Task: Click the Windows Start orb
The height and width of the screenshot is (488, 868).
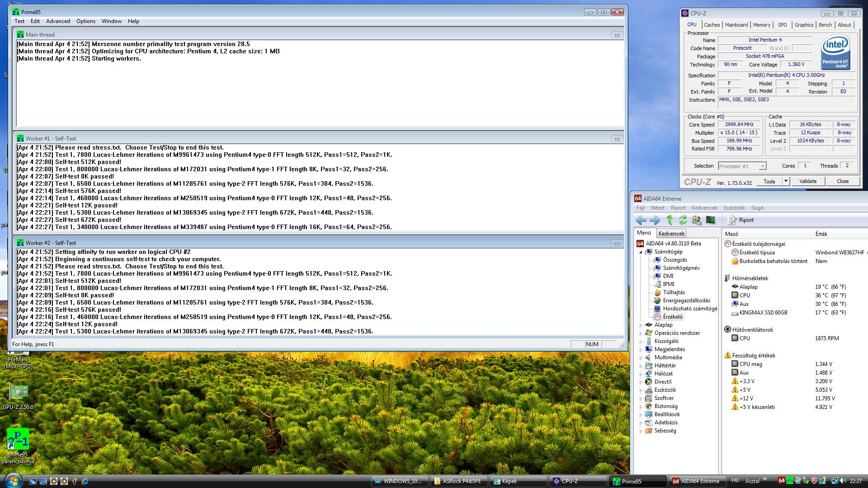Action: (x=12, y=480)
